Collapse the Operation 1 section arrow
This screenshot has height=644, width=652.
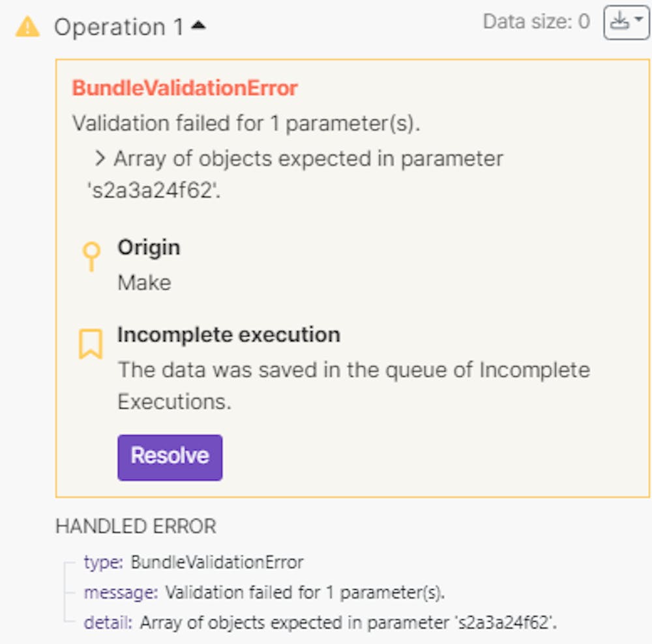click(x=199, y=26)
